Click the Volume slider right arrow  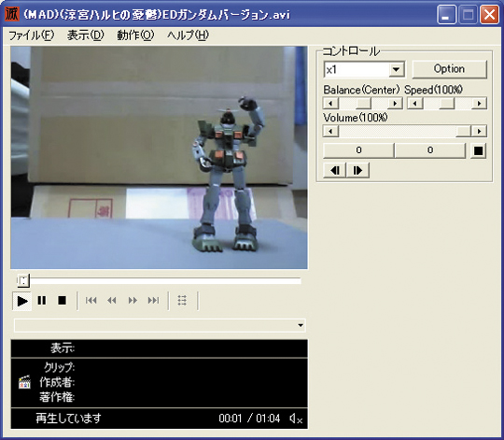coord(479,131)
